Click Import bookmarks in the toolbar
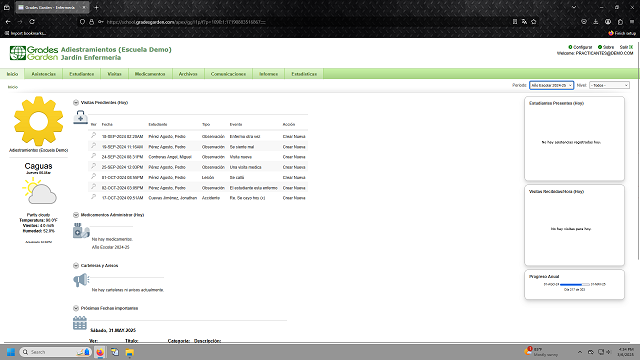This screenshot has width=640, height=360. [x=25, y=33]
